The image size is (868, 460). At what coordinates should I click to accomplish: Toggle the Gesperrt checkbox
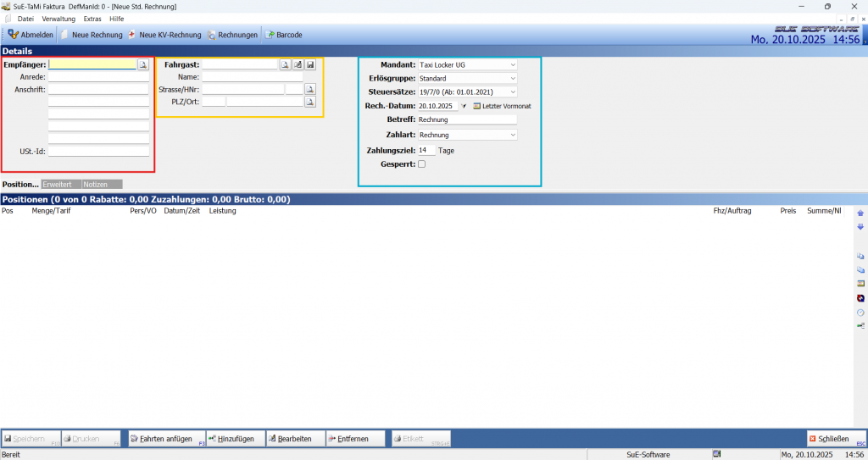tap(422, 164)
